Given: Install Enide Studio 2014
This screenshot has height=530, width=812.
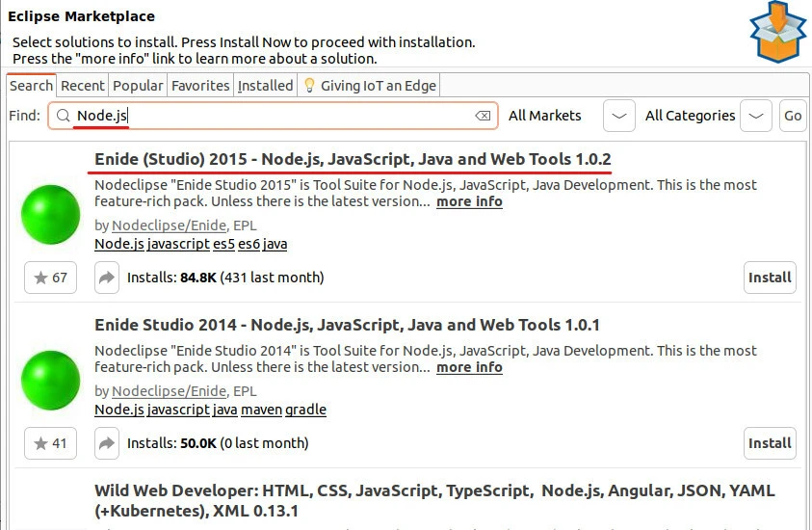Looking at the screenshot, I should 770,444.
